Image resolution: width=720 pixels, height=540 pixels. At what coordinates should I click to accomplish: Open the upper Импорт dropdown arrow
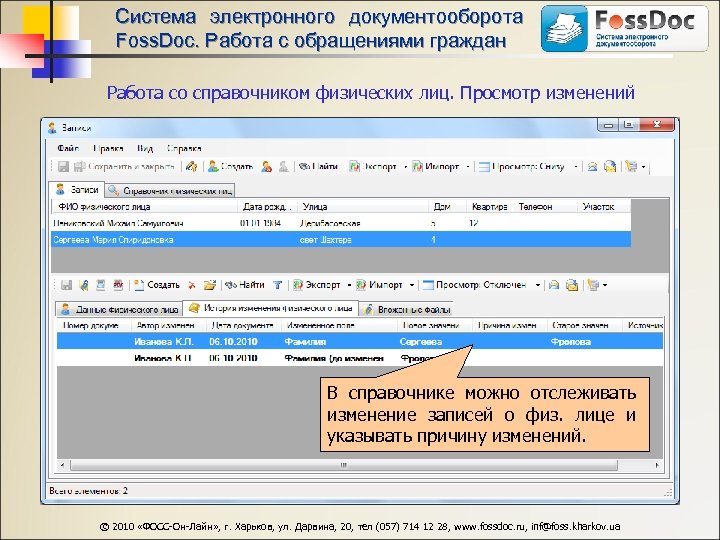(467, 167)
